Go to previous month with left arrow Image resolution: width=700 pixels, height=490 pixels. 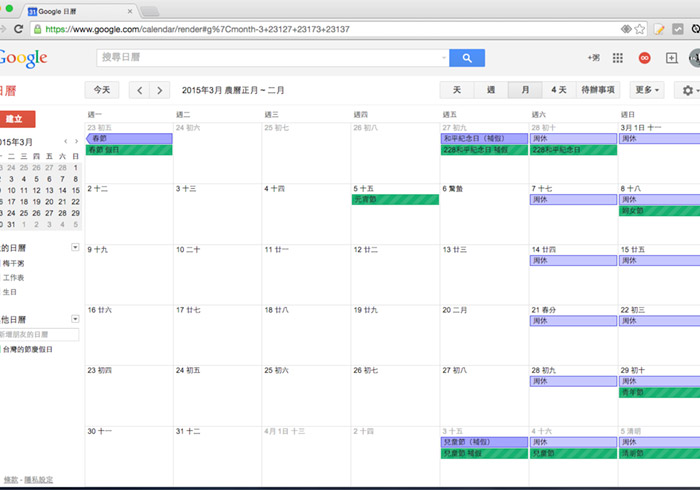(139, 90)
